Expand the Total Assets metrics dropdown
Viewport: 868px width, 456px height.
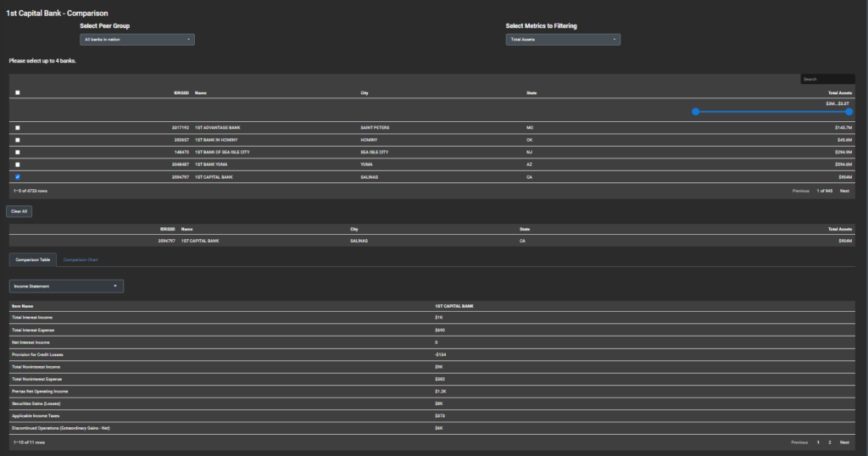click(x=563, y=39)
